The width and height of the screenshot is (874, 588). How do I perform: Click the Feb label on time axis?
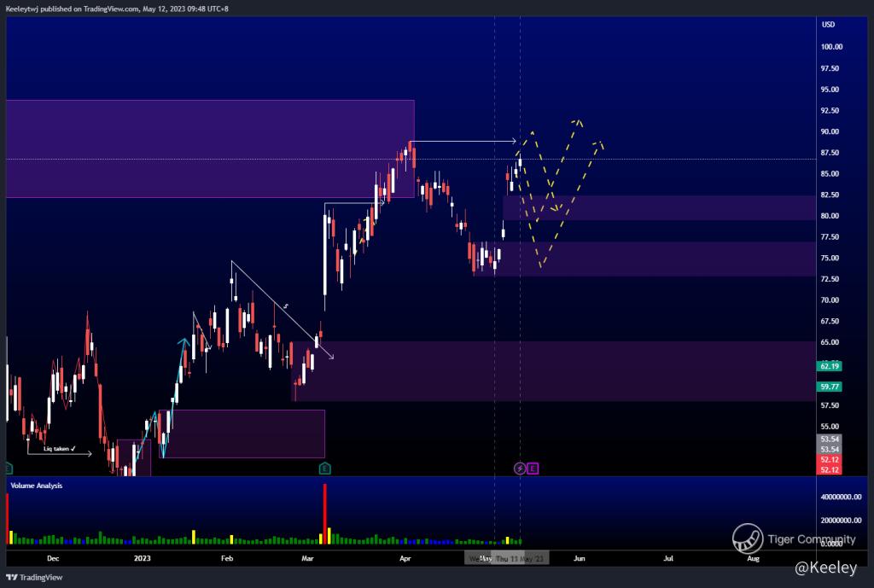227,558
